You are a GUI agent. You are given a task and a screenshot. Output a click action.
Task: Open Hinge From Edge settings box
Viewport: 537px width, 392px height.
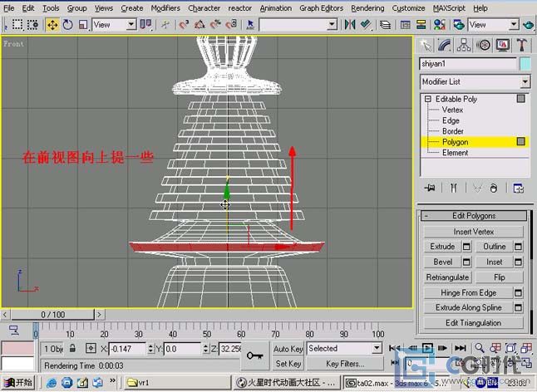(x=518, y=293)
